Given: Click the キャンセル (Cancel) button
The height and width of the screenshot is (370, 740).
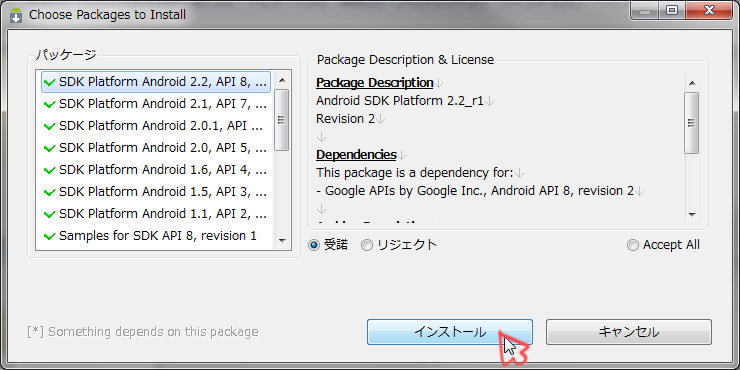Looking at the screenshot, I should pyautogui.click(x=629, y=332).
